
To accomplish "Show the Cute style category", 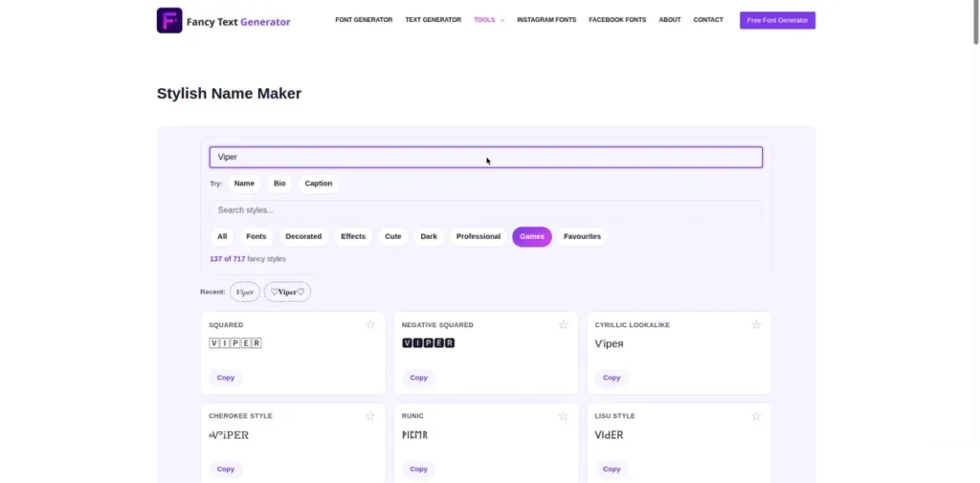I will pos(393,237).
